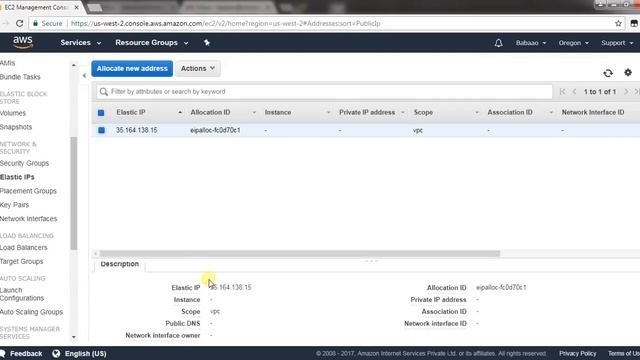Click the horizontal table scrollbar

click(299, 253)
